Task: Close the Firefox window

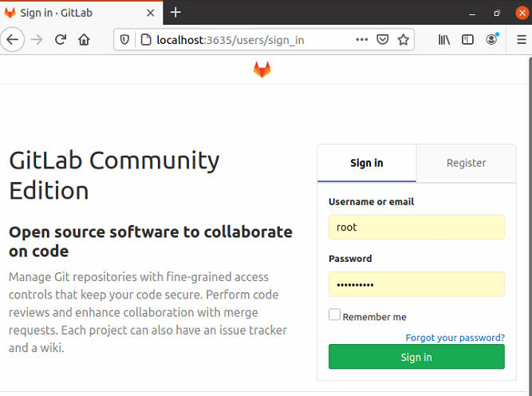Action: pos(522,13)
